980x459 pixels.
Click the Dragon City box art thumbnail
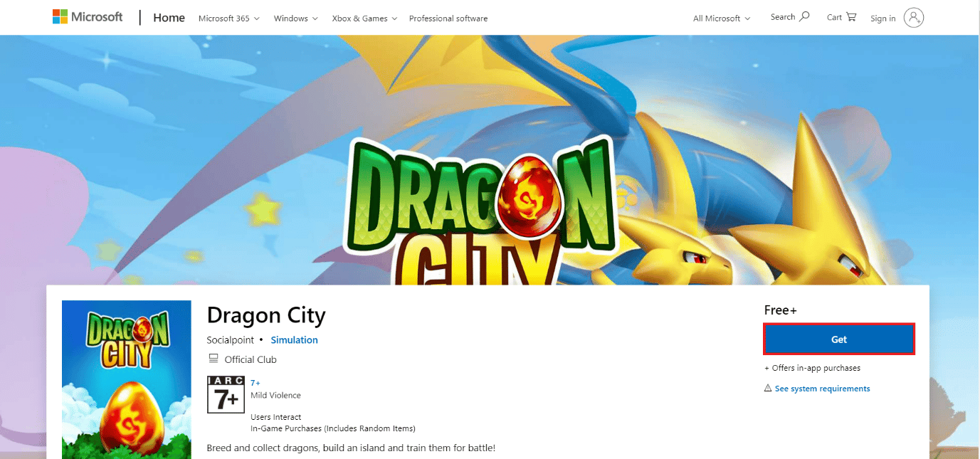[127, 379]
